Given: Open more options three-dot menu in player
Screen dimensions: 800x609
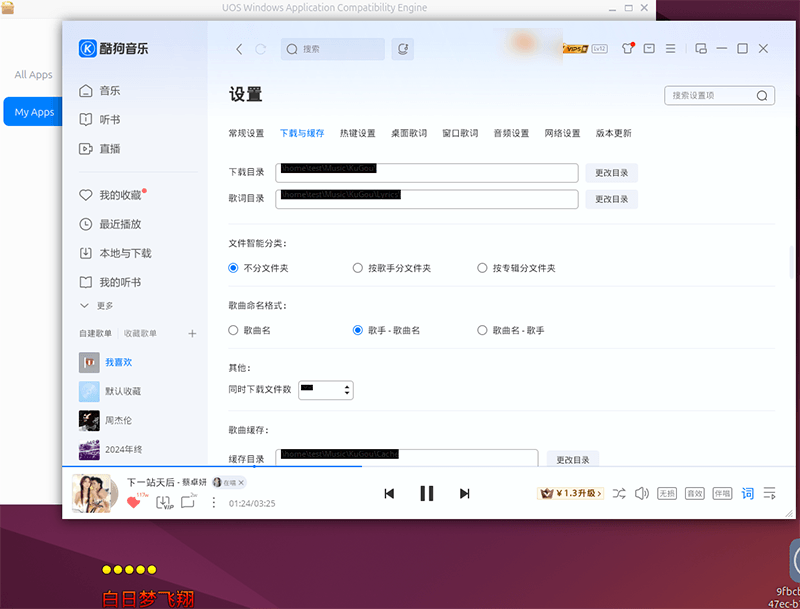Looking at the screenshot, I should click(214, 503).
